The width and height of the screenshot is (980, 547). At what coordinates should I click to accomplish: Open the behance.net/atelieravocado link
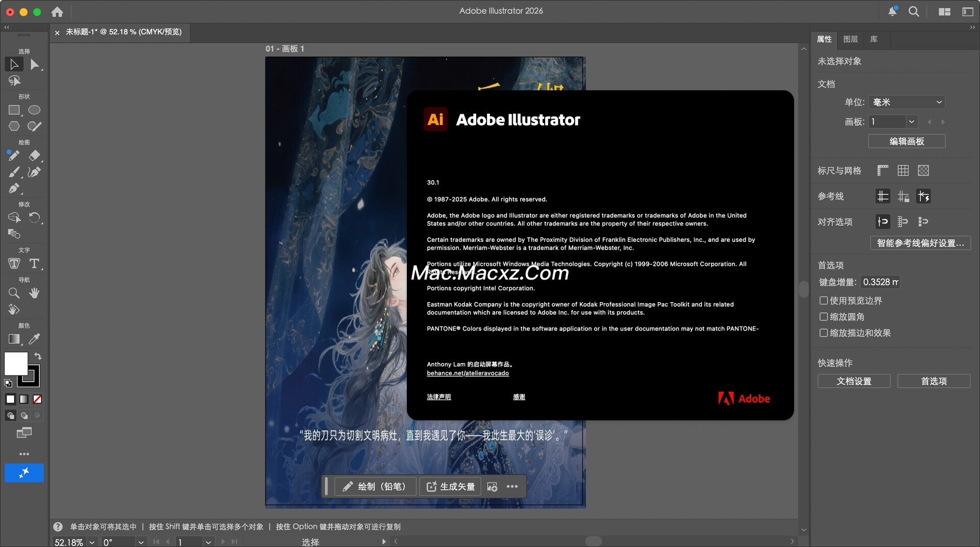pos(468,373)
